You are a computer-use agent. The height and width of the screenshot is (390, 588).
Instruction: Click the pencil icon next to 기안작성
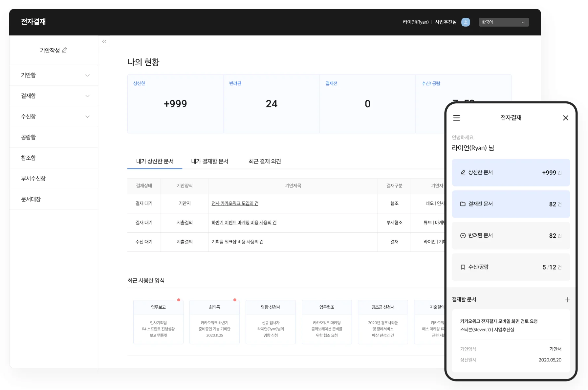point(65,50)
